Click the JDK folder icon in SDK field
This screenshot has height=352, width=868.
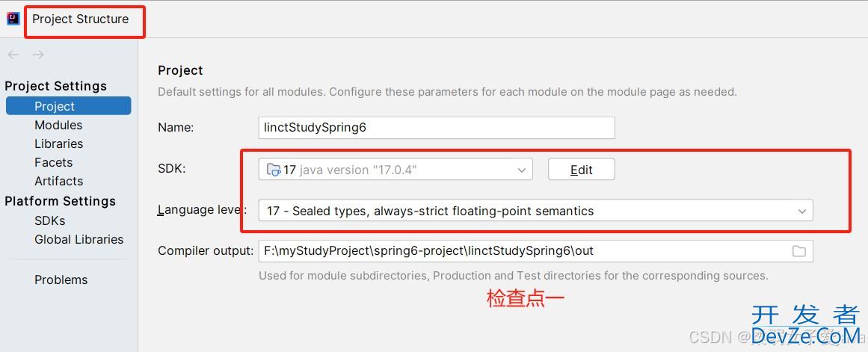click(x=274, y=170)
